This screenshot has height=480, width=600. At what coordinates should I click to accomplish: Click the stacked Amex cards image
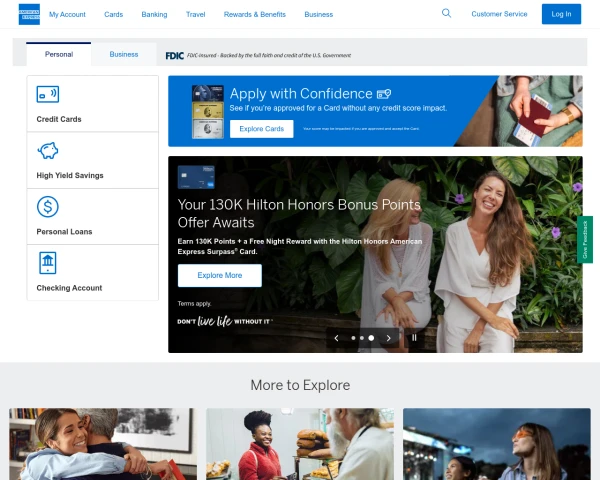coord(208,111)
